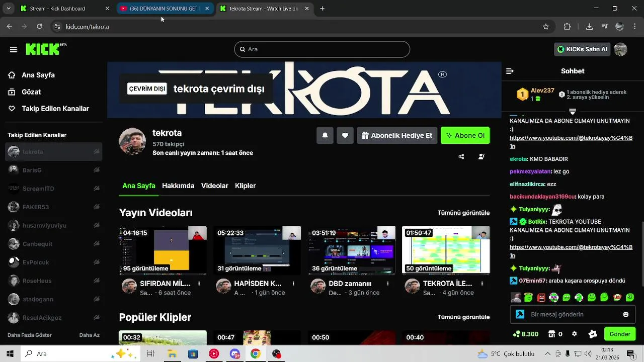
Task: Switch to the Klipler tab
Action: click(x=246, y=186)
